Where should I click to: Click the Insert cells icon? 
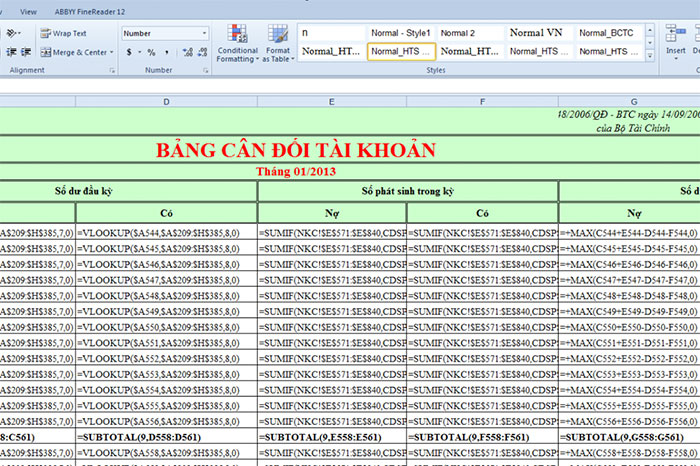tap(675, 34)
